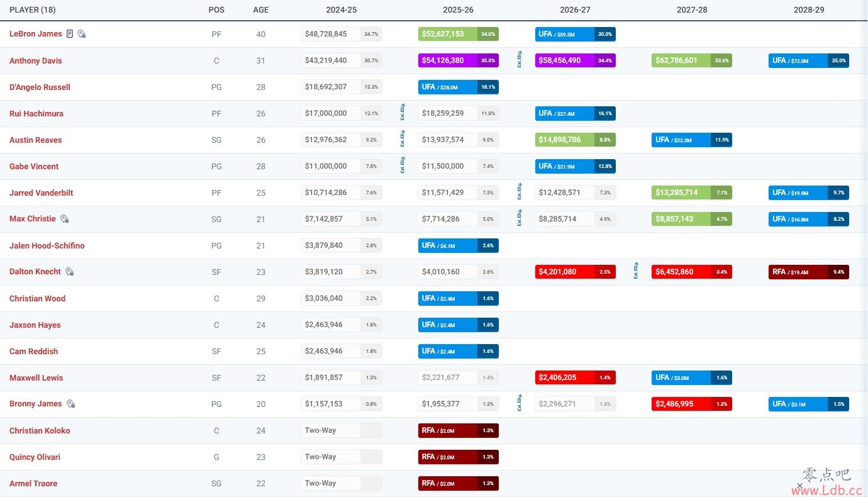Click Dalton Knecht red $4,201,080 cell

[x=576, y=272]
